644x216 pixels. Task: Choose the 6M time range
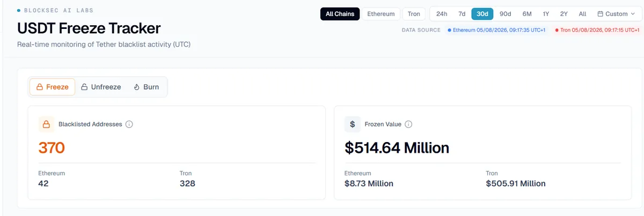pyautogui.click(x=527, y=14)
